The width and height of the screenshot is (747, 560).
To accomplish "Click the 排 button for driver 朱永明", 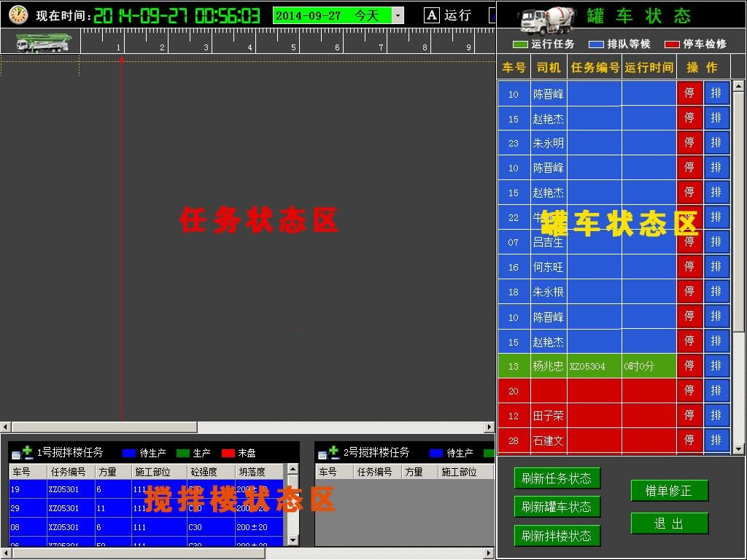I will 716,143.
